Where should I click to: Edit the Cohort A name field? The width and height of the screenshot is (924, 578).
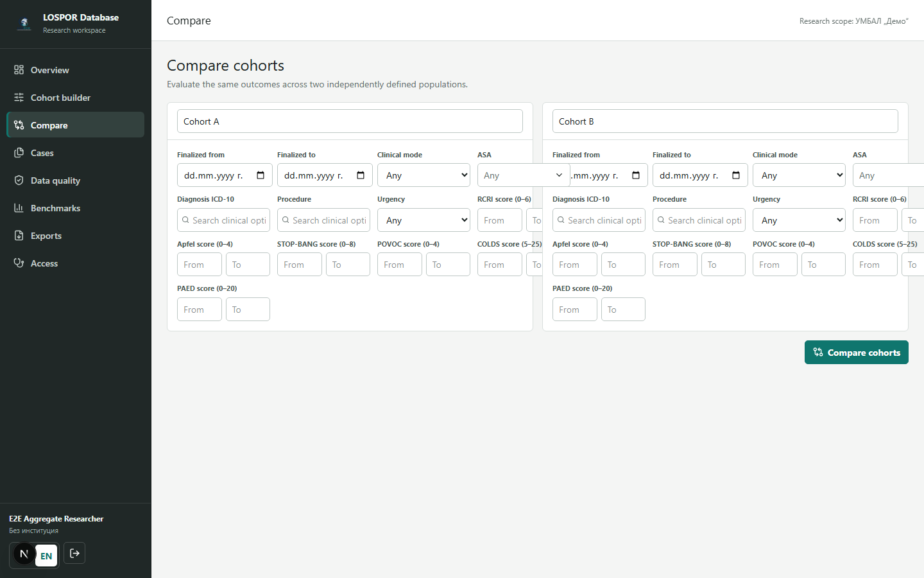[x=350, y=121]
